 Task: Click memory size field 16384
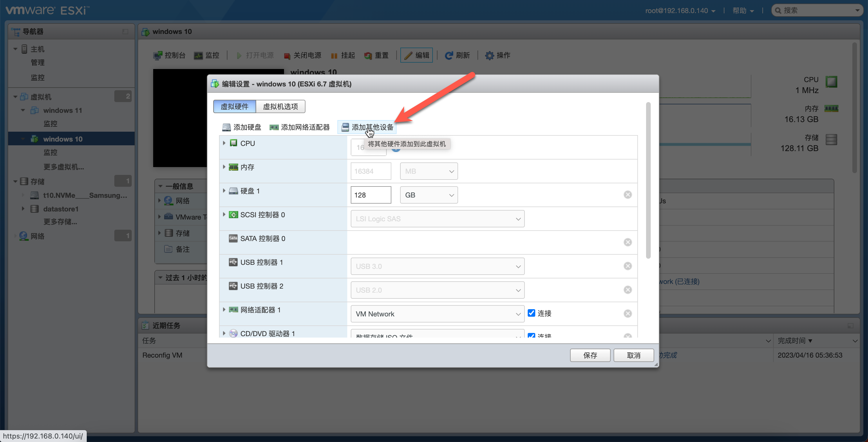pos(371,171)
